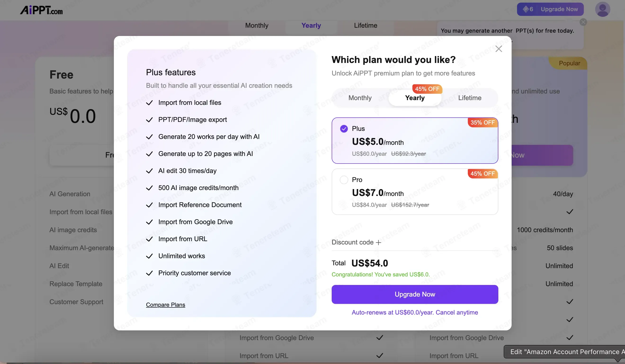The image size is (625, 364).
Task: Click the credits diamond icon
Action: [526, 9]
